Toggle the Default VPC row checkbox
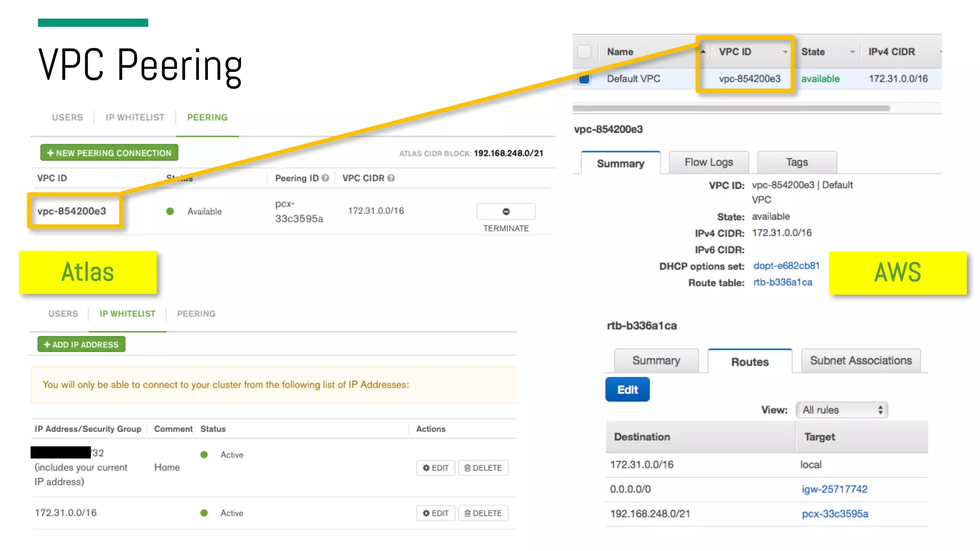The image size is (980, 551). [x=584, y=79]
